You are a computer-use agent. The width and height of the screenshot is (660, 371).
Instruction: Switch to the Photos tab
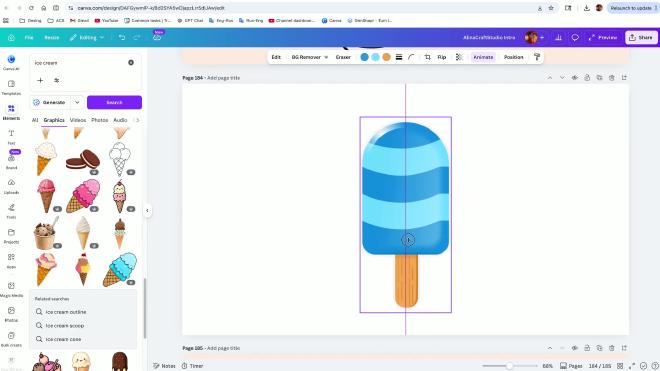pyautogui.click(x=100, y=120)
